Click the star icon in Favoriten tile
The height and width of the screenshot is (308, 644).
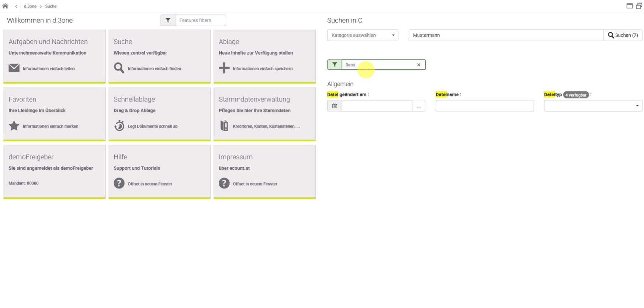click(x=14, y=126)
